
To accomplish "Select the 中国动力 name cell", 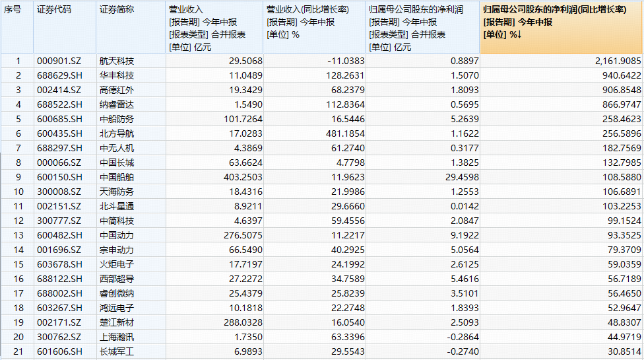I will [117, 235].
